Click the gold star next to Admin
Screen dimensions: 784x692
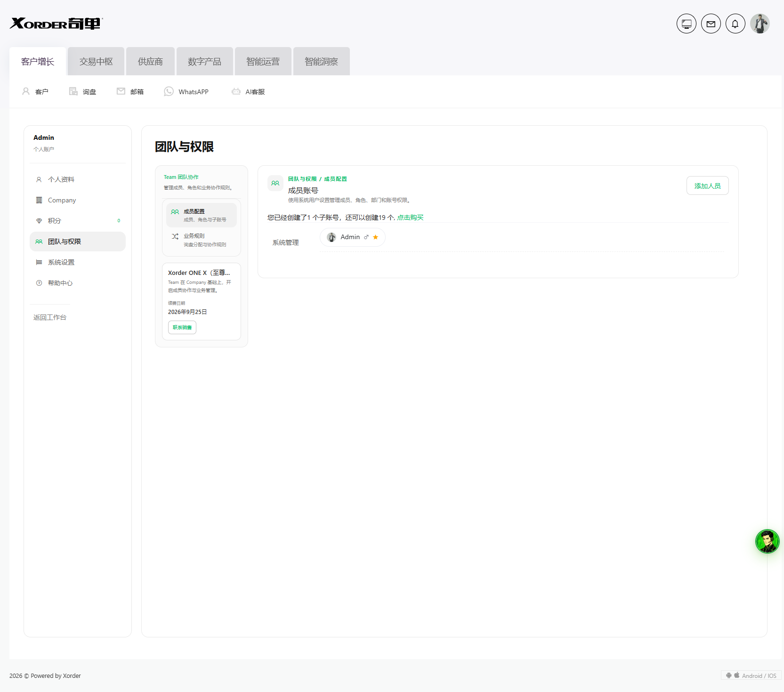[376, 237]
